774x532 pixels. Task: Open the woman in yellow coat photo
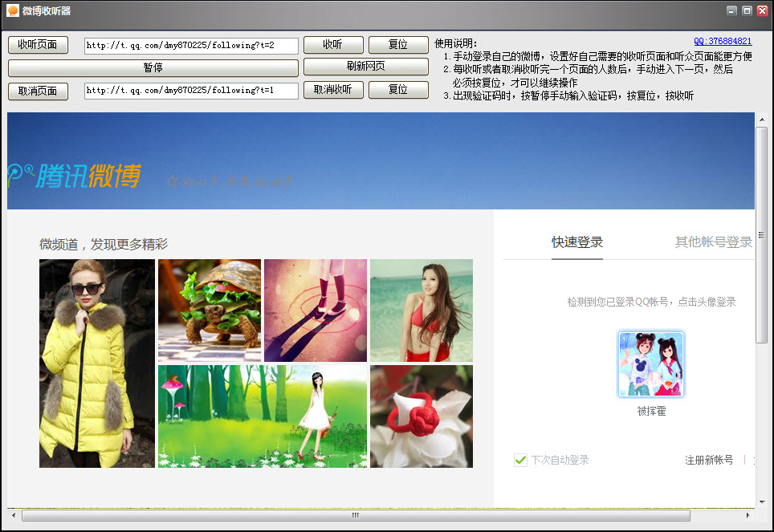click(x=97, y=363)
